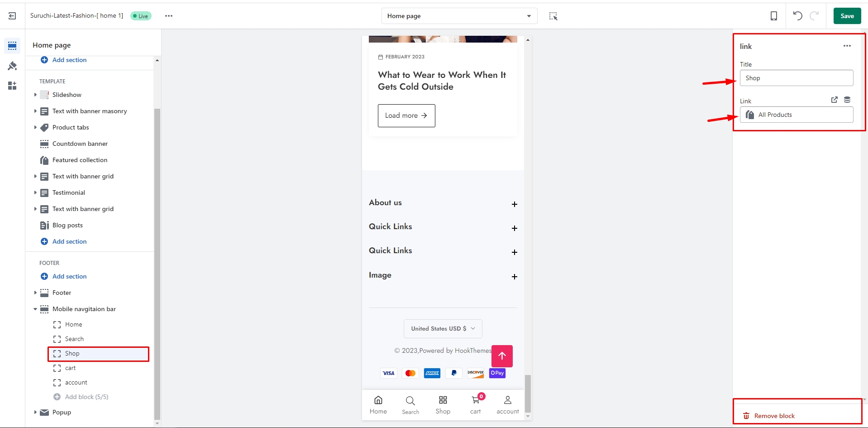868x428 pixels.
Task: Collapse the Mobile navgitaion bar section
Action: click(x=35, y=309)
